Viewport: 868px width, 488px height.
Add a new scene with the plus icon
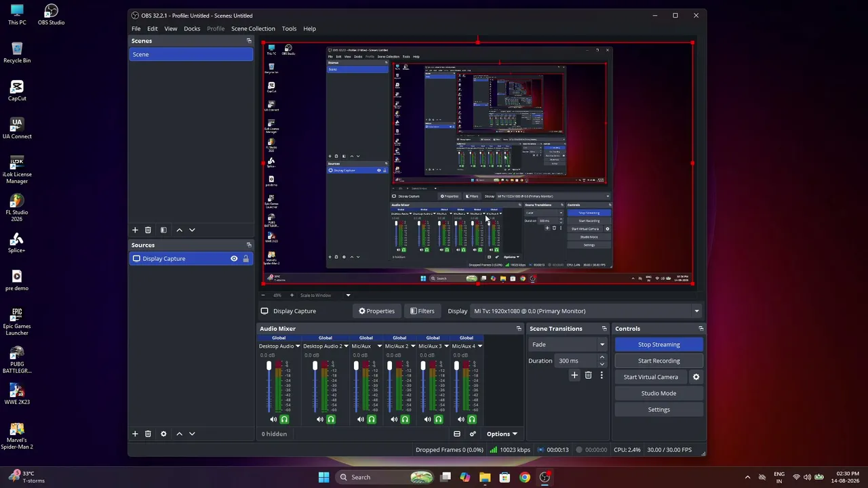tap(135, 230)
